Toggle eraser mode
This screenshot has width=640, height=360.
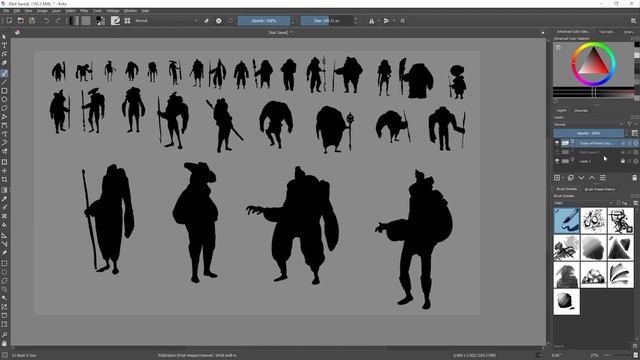click(207, 20)
